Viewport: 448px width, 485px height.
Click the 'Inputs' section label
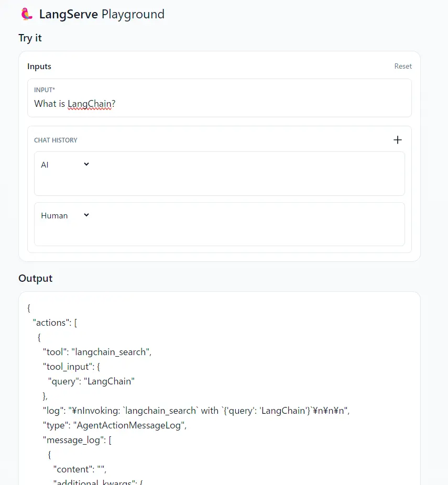pyautogui.click(x=39, y=67)
